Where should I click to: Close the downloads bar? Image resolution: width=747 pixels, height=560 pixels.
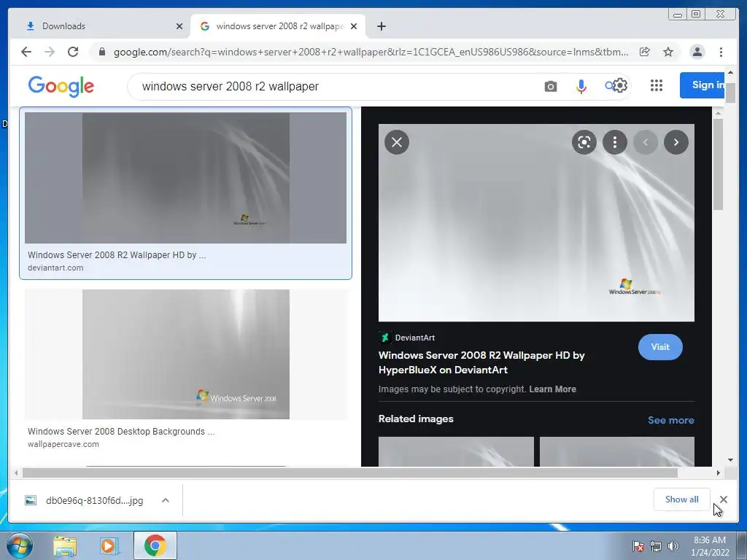point(724,499)
